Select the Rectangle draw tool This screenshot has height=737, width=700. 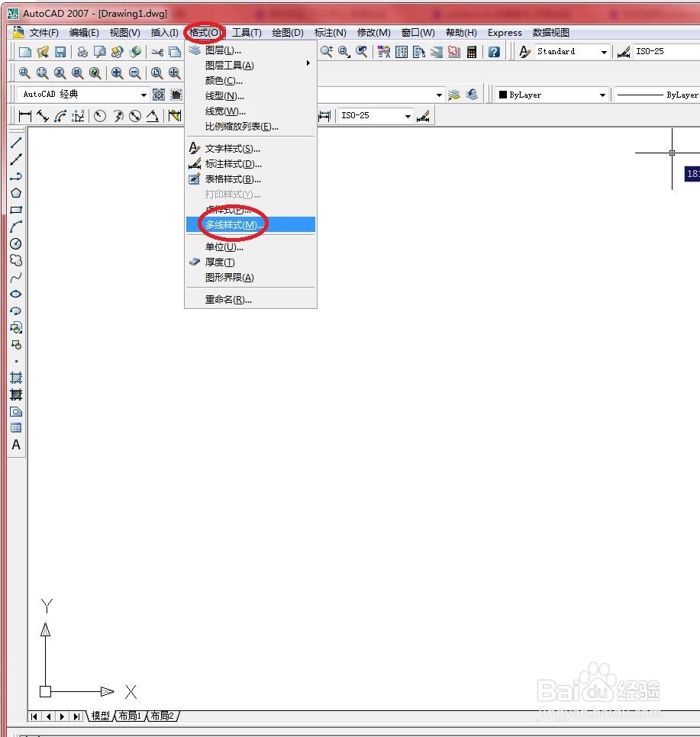16,210
